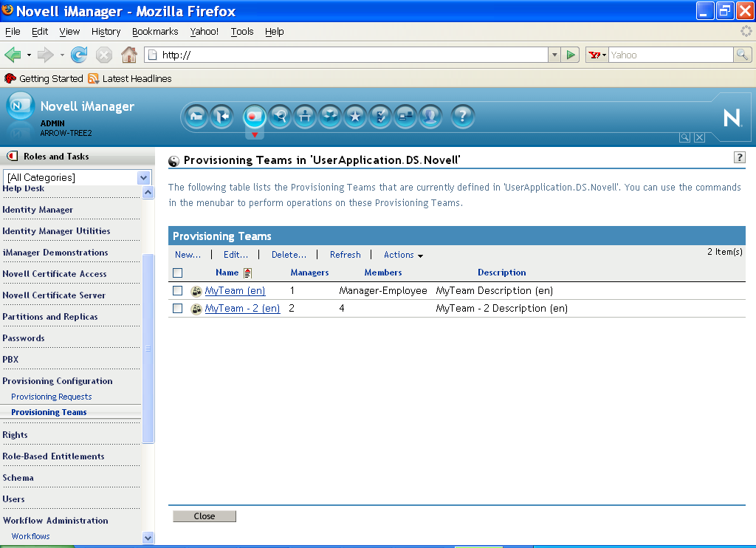
Task: Open the Back button history dropdown
Action: tap(29, 55)
